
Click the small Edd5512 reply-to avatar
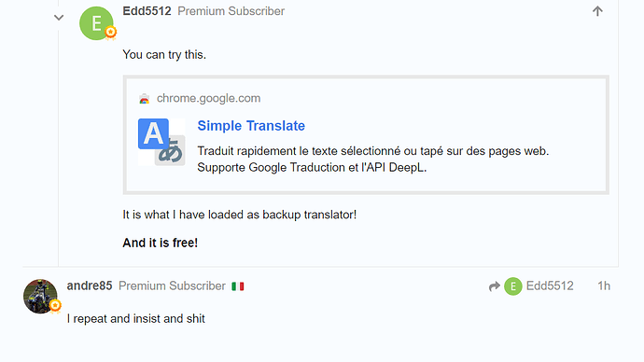(513, 286)
